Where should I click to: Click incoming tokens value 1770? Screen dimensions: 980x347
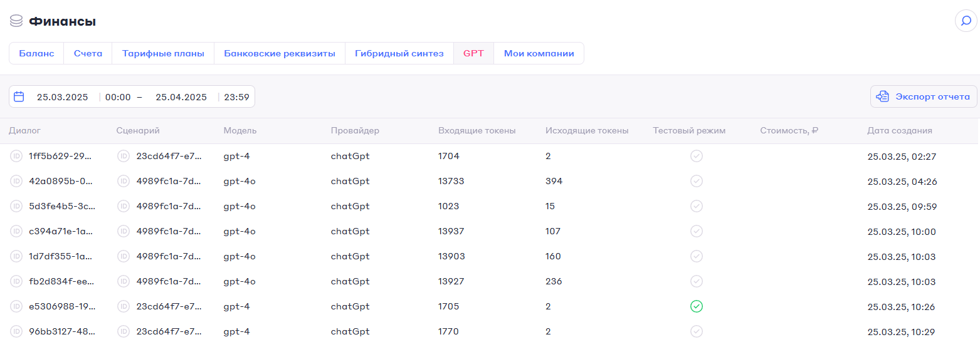pyautogui.click(x=449, y=331)
